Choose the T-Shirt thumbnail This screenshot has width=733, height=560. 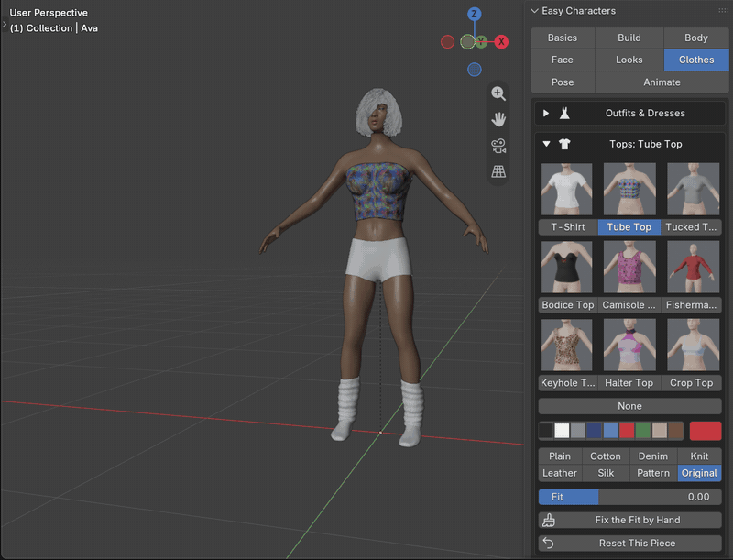pos(566,189)
